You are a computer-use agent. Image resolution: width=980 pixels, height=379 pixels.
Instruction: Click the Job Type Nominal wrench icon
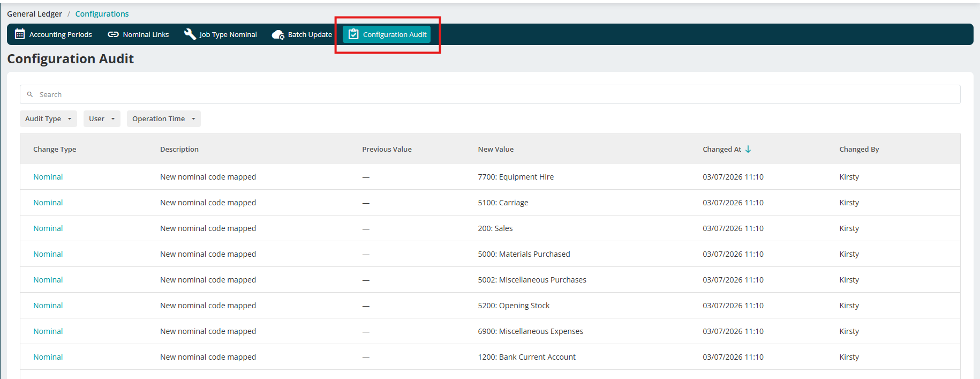pyautogui.click(x=190, y=34)
